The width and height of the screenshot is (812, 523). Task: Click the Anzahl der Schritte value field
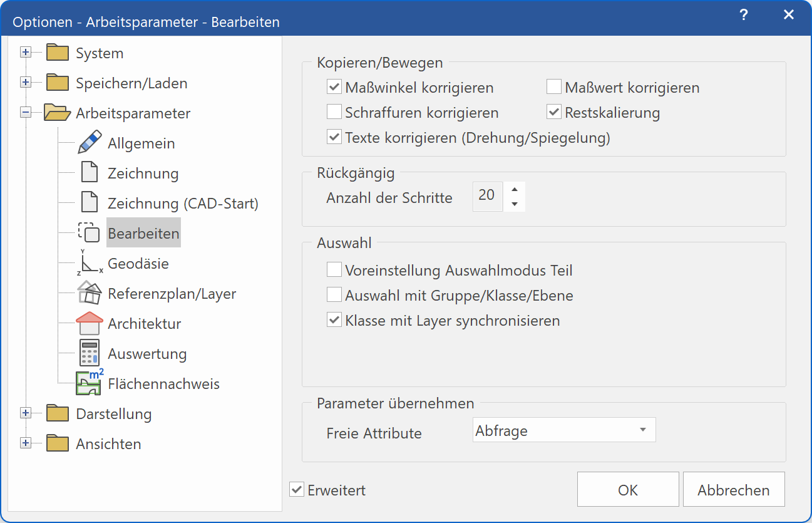pos(488,197)
